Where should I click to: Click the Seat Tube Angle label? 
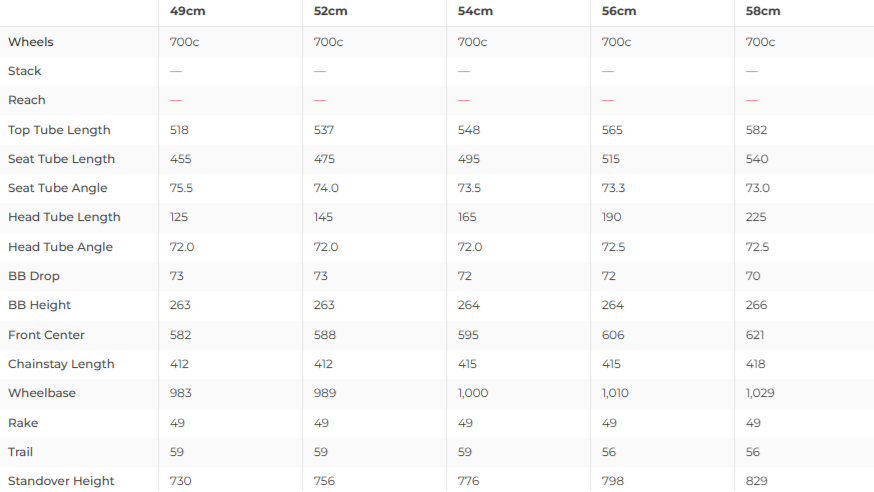click(57, 188)
